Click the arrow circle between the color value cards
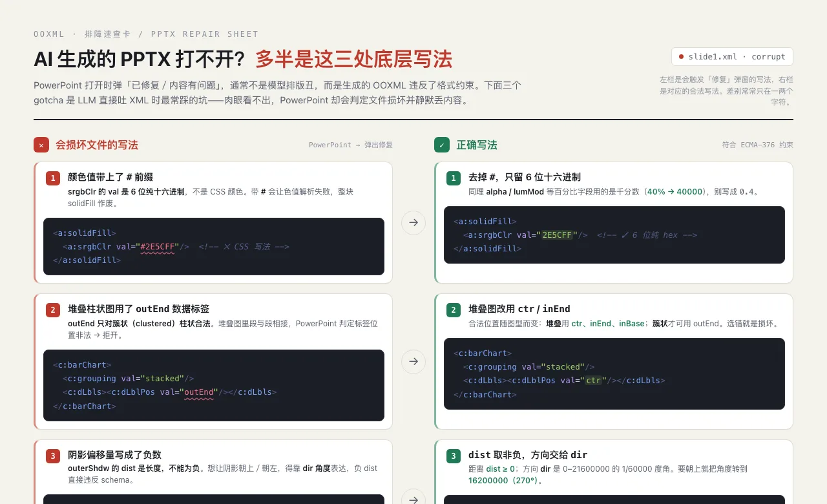Screen dimensions: 827x504 coord(413,222)
